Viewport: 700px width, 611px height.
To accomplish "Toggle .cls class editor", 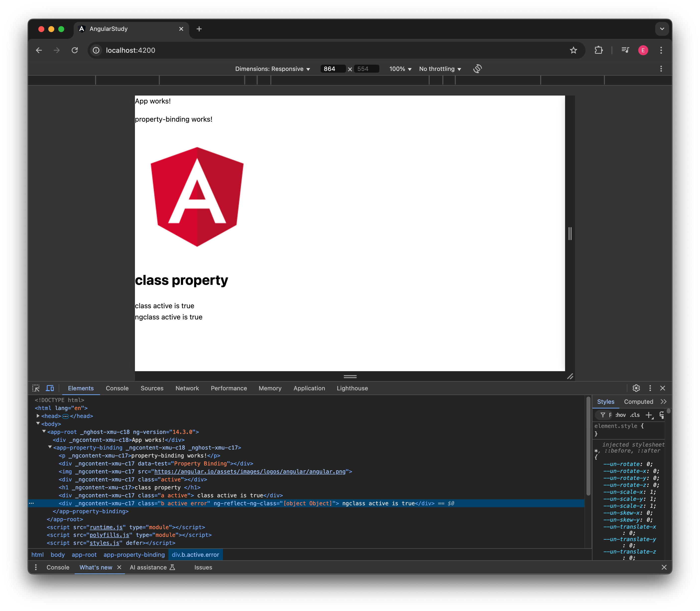I will 635,415.
